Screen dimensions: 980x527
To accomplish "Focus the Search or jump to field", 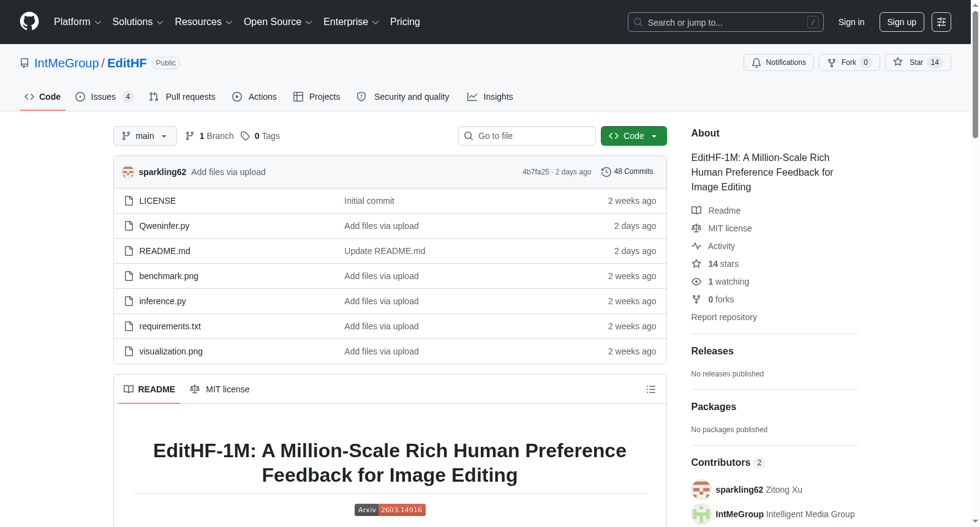I will pyautogui.click(x=725, y=22).
